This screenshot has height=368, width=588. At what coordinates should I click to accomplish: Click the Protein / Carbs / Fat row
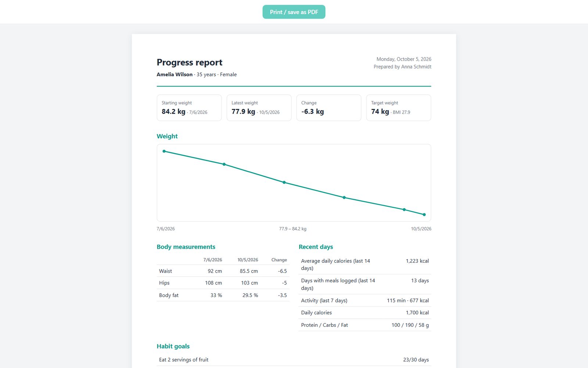point(365,325)
